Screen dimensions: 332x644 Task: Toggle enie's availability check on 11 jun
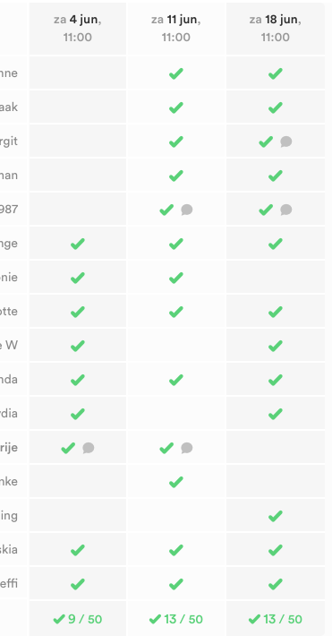tap(176, 278)
